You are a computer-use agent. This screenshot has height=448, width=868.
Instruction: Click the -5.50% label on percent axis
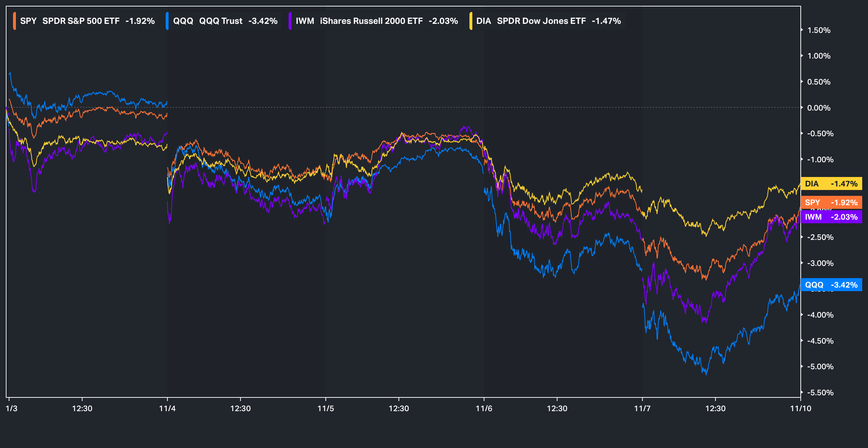pos(820,393)
